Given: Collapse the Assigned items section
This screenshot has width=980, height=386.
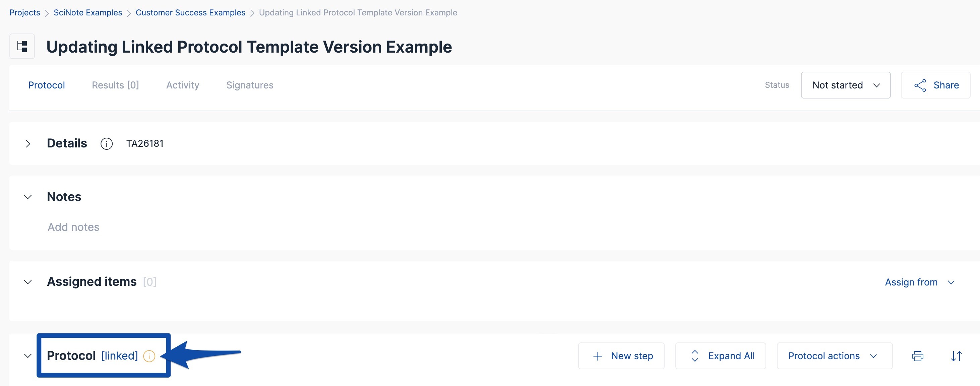Looking at the screenshot, I should tap(28, 282).
